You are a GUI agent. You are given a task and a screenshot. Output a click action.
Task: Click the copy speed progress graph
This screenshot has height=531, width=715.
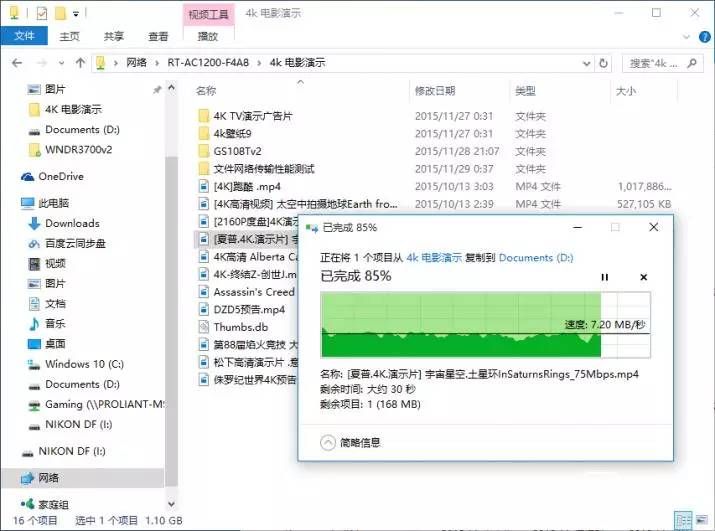point(485,324)
